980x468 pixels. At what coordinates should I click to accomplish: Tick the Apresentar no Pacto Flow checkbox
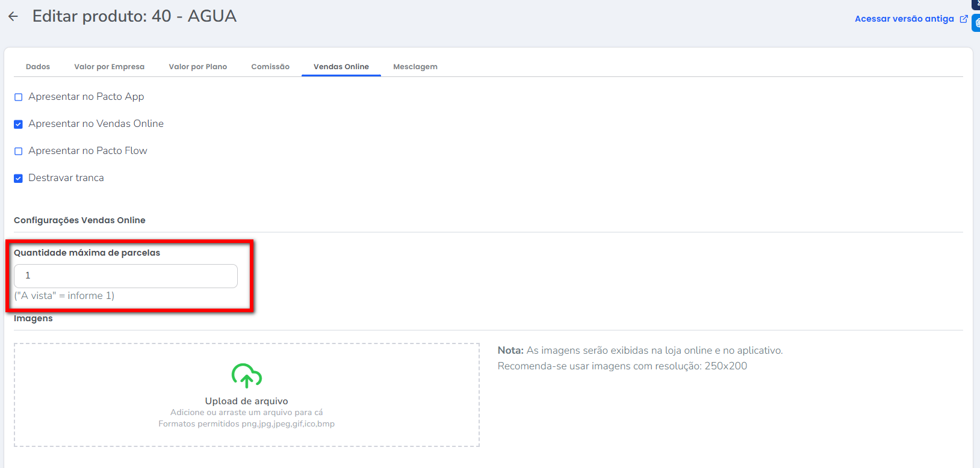point(19,151)
